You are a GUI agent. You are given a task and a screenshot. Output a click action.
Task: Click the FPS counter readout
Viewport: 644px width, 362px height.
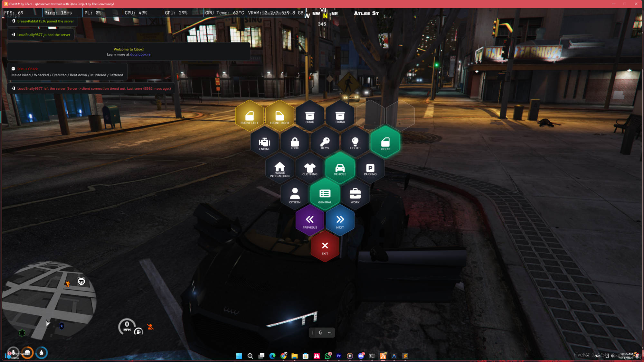point(22,13)
